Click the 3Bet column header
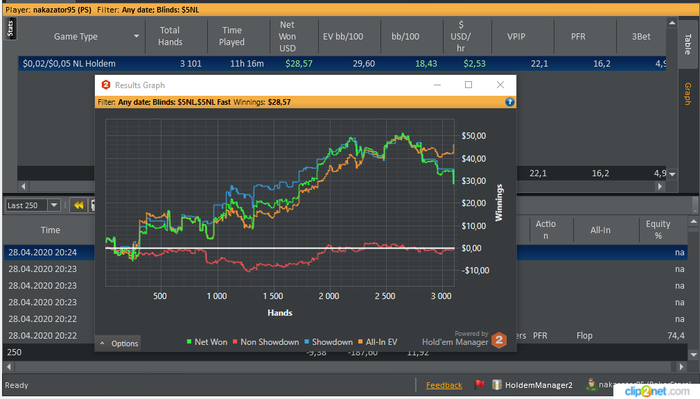This screenshot has height=399, width=700. click(x=641, y=37)
